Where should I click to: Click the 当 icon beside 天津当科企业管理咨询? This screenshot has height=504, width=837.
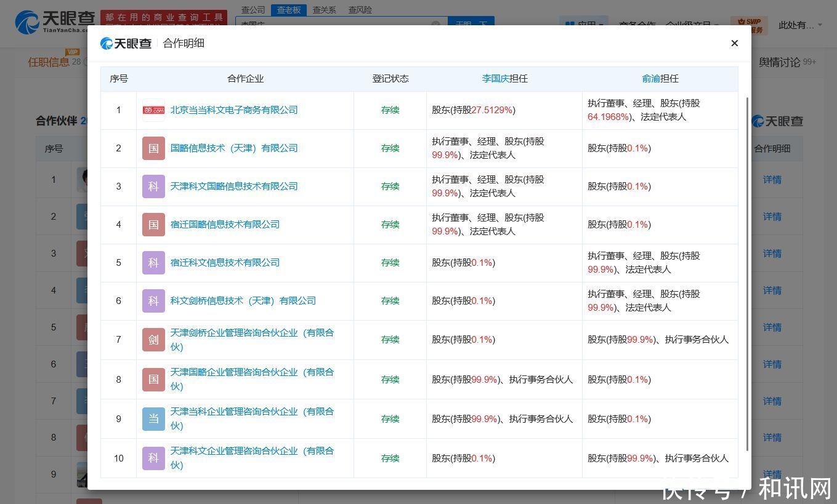153,419
